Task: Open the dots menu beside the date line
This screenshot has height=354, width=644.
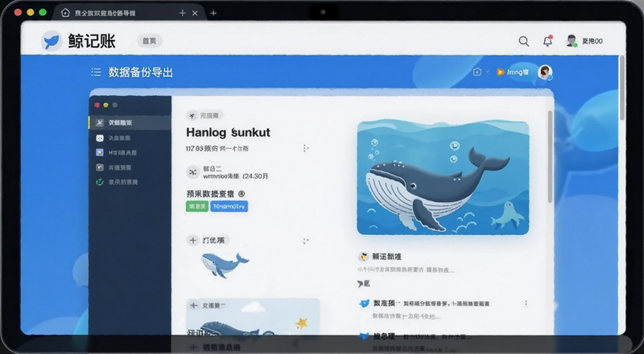Action: point(305,148)
